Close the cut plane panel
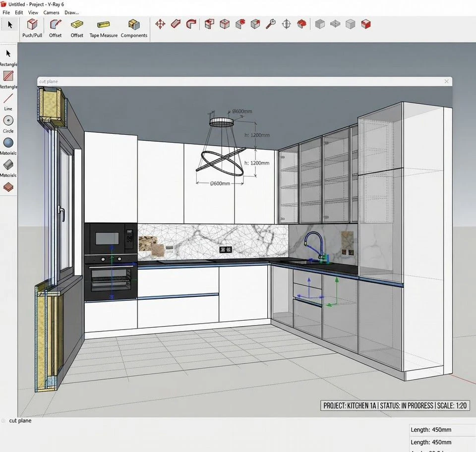This screenshot has width=476, height=452. 446,81
